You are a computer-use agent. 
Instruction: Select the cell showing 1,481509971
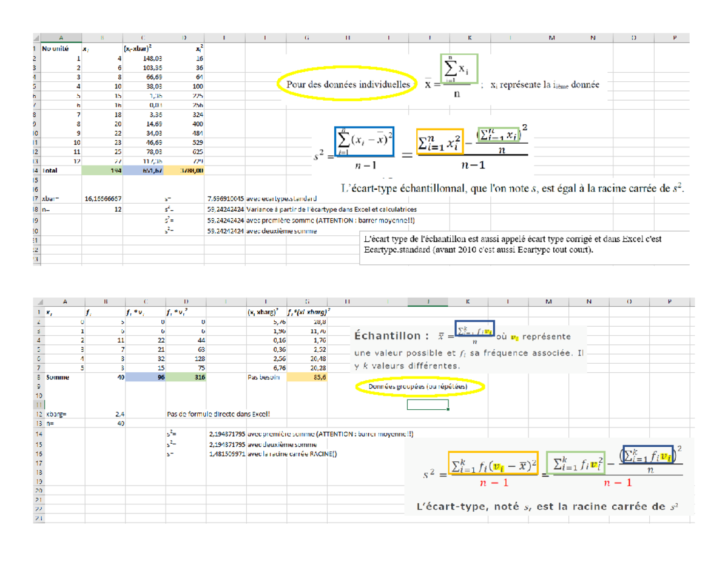(x=226, y=453)
